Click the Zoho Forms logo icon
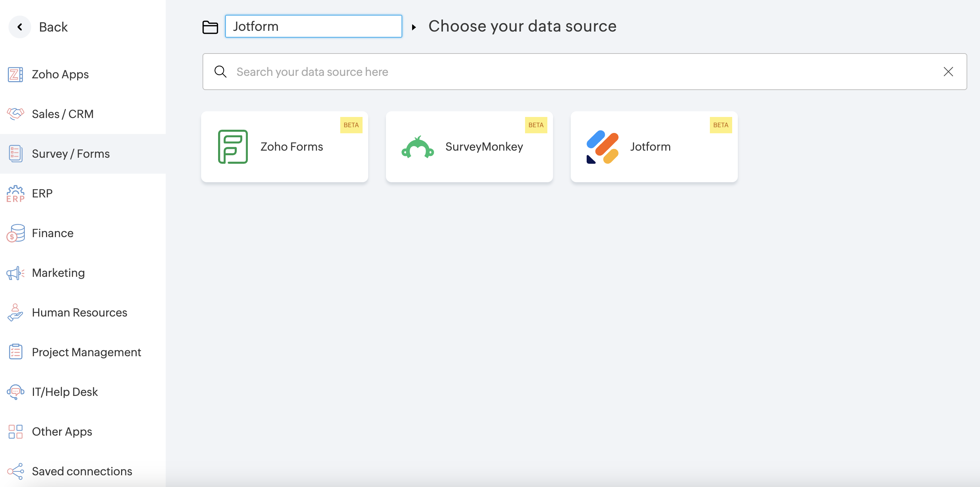This screenshot has height=487, width=980. click(x=233, y=147)
